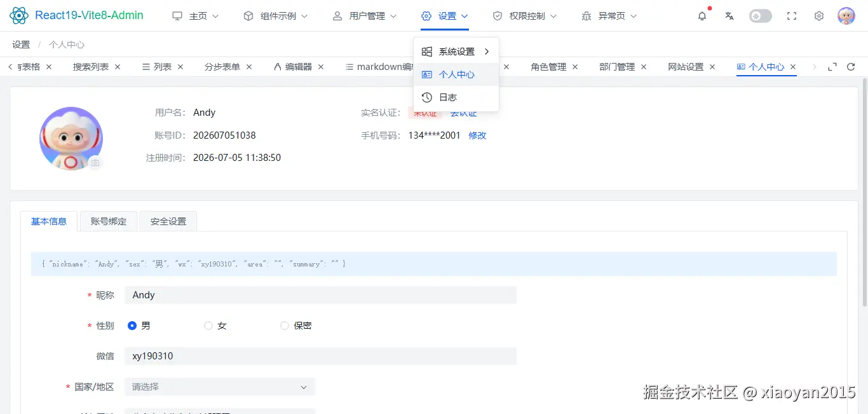Viewport: 868px width, 414px height.
Task: Open the notification bell
Action: 702,16
